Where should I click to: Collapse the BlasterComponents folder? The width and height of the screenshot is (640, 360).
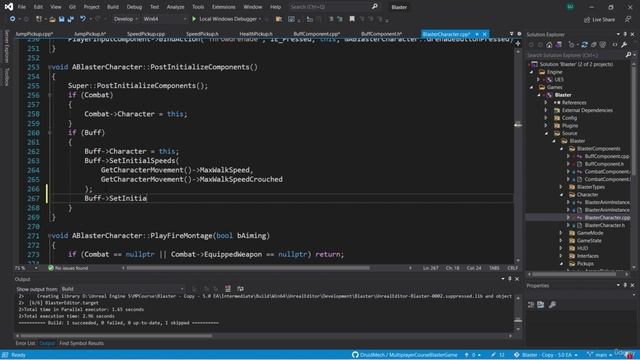[562, 149]
